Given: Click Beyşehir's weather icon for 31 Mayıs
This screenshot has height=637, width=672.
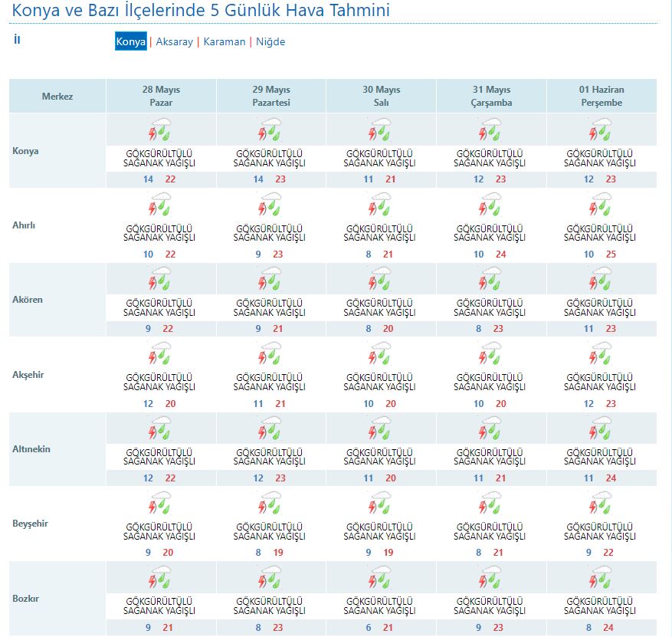Looking at the screenshot, I should click(491, 504).
